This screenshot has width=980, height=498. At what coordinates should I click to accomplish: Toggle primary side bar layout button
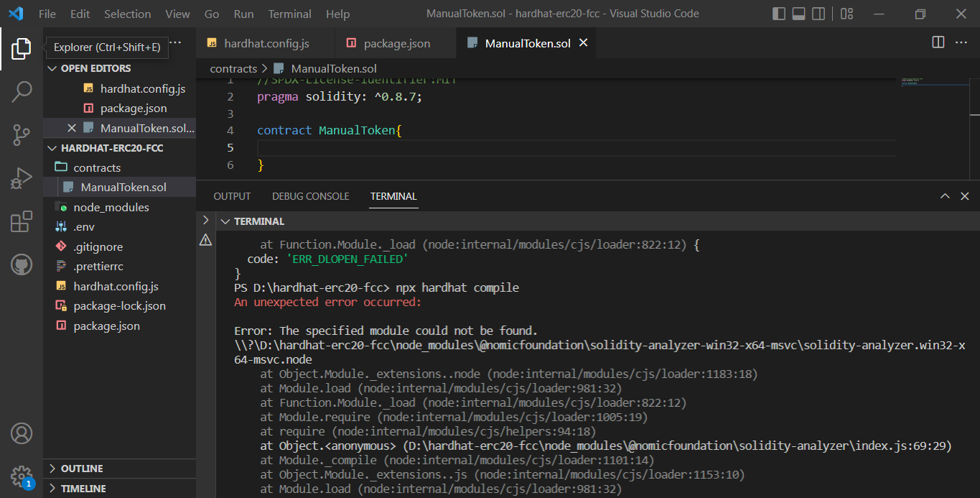pos(779,14)
